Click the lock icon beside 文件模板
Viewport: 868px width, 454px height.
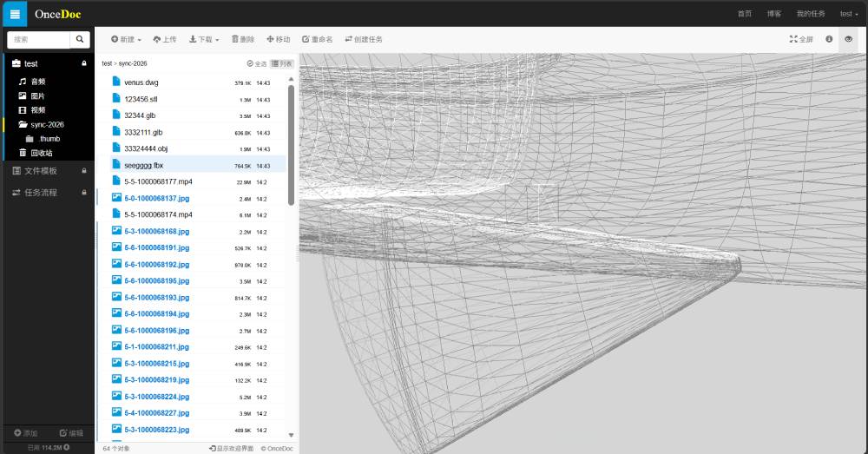(84, 171)
